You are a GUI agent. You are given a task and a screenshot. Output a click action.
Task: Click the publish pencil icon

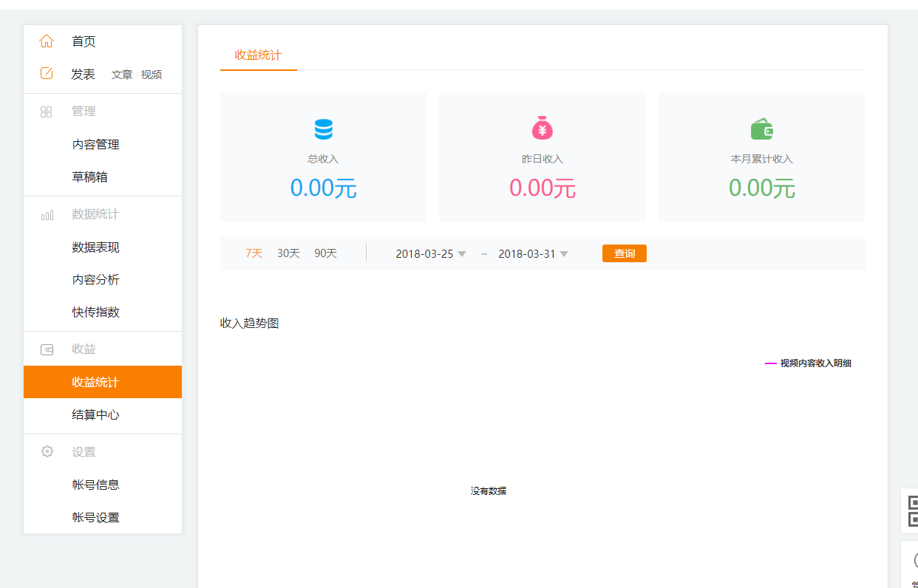[x=47, y=73]
